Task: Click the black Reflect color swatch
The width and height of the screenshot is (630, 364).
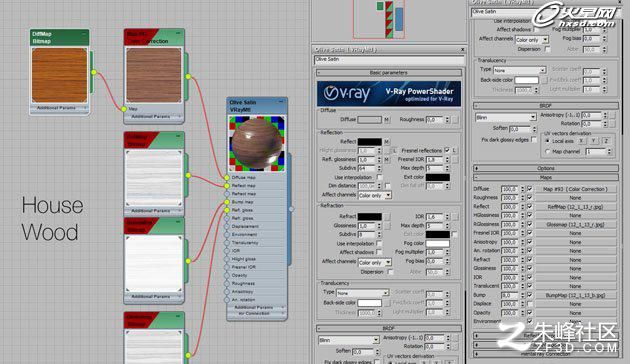Action: pos(370,142)
